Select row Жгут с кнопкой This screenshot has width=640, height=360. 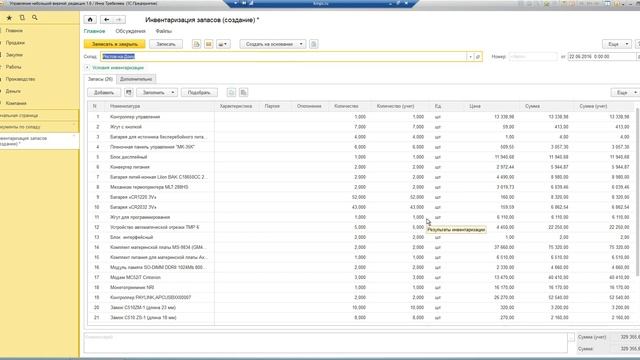[361, 127]
